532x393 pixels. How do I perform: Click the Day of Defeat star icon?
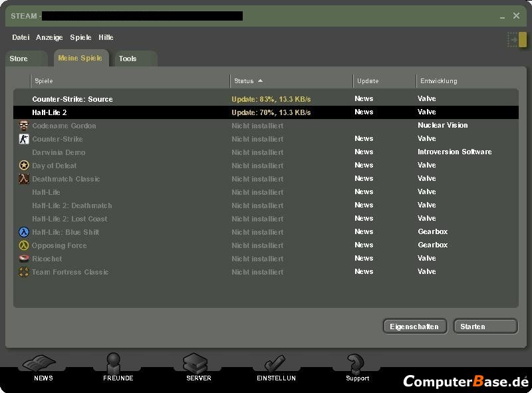24,166
